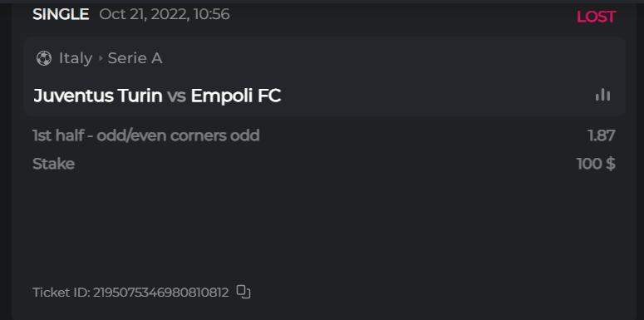Click the soccer ball sport icon
Screen dimensions: 644x320
44,58
